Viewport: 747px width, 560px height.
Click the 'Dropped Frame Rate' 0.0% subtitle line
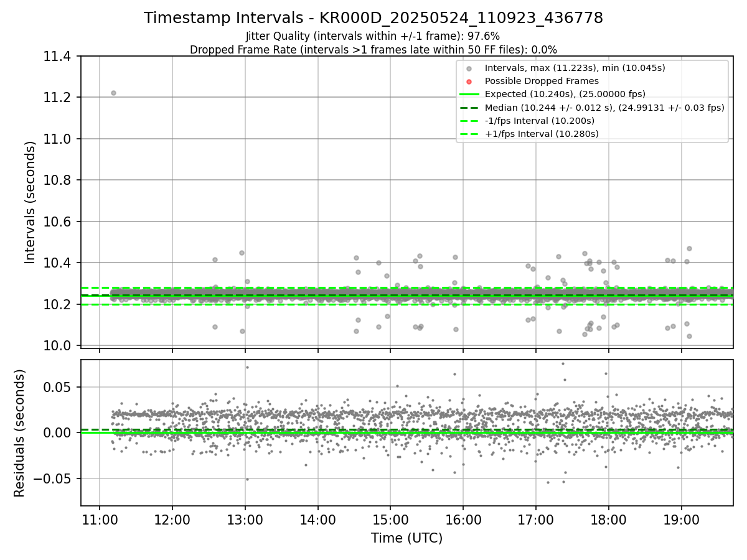coord(374,50)
